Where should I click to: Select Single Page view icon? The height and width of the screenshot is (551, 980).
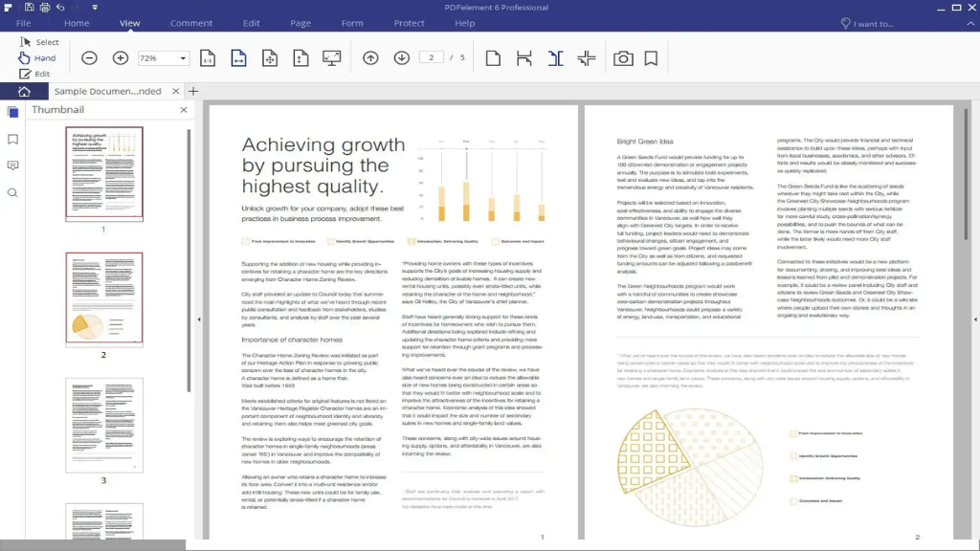[x=493, y=58]
